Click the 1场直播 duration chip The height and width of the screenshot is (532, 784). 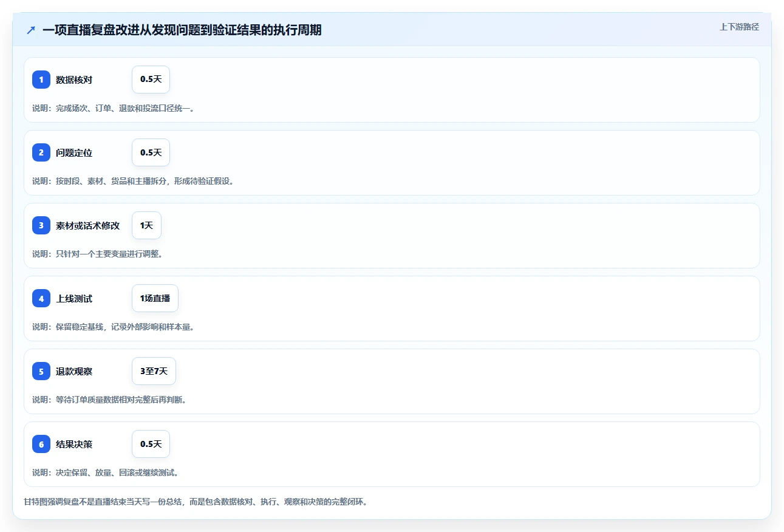click(x=155, y=298)
